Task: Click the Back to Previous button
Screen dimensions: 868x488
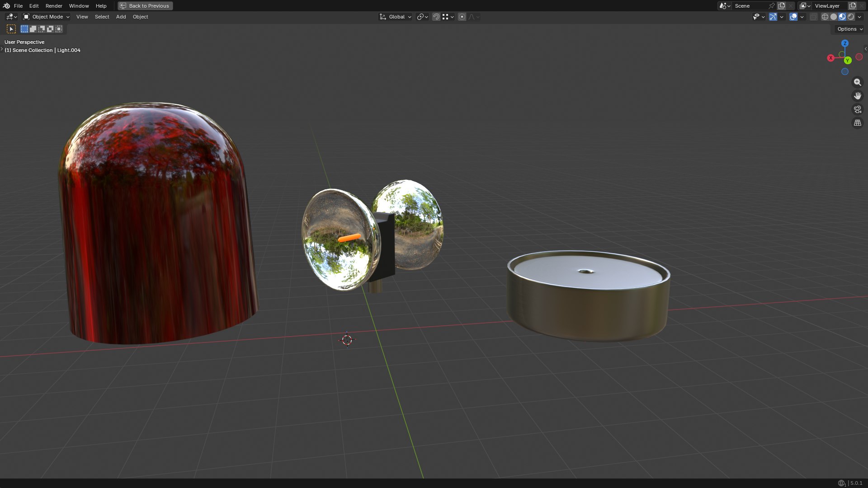Action: (145, 6)
